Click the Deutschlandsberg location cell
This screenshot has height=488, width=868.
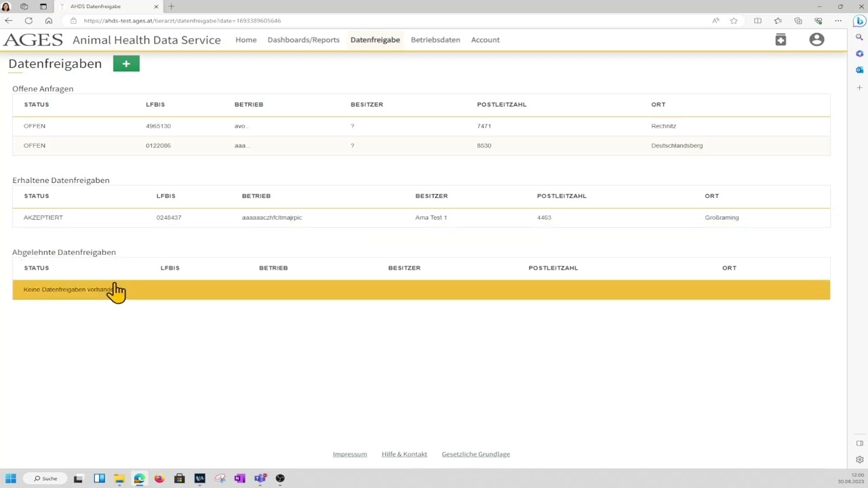pyautogui.click(x=677, y=146)
